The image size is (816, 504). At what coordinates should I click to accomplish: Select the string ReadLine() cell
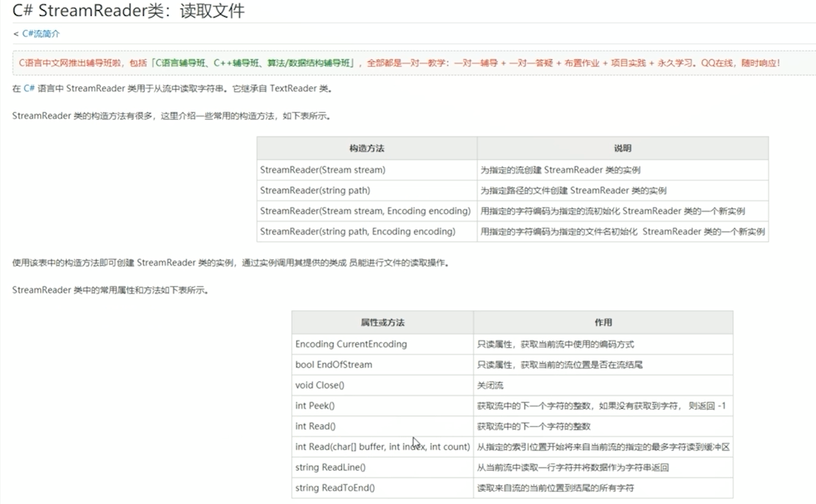click(x=383, y=467)
